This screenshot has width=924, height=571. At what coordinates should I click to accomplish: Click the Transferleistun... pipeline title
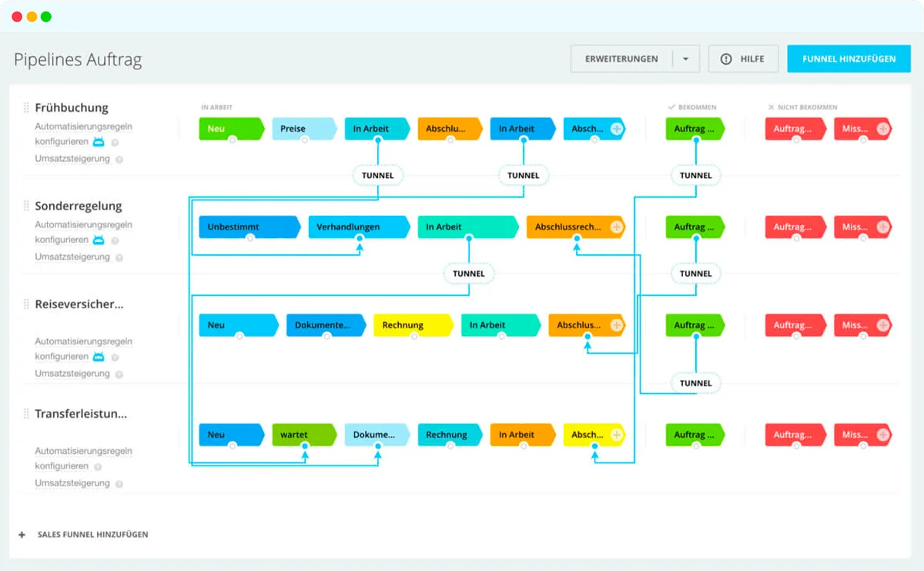click(81, 414)
